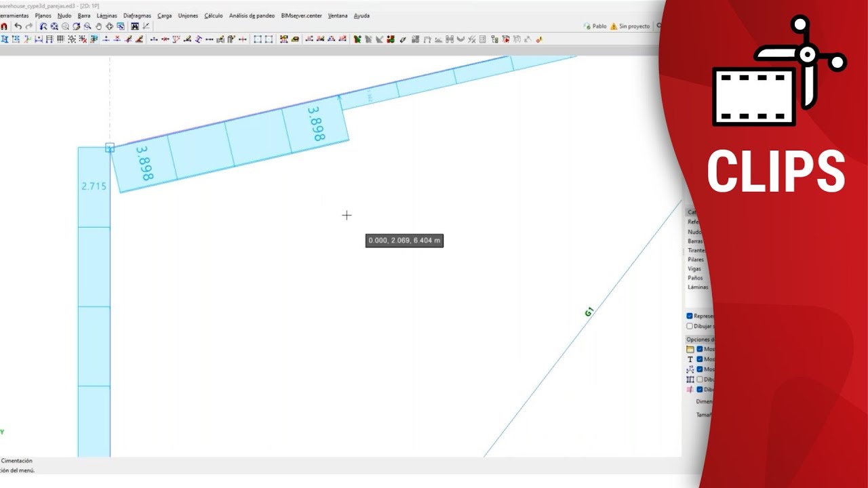Open the Planos menu

pos(43,16)
